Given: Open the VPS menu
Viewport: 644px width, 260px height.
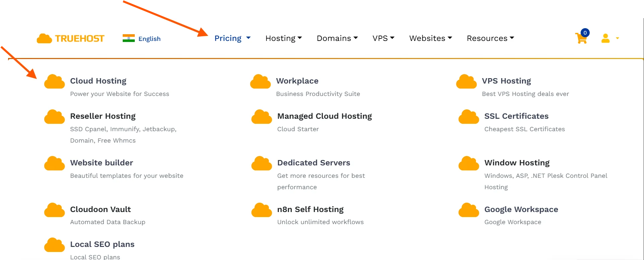Looking at the screenshot, I should click(x=380, y=38).
